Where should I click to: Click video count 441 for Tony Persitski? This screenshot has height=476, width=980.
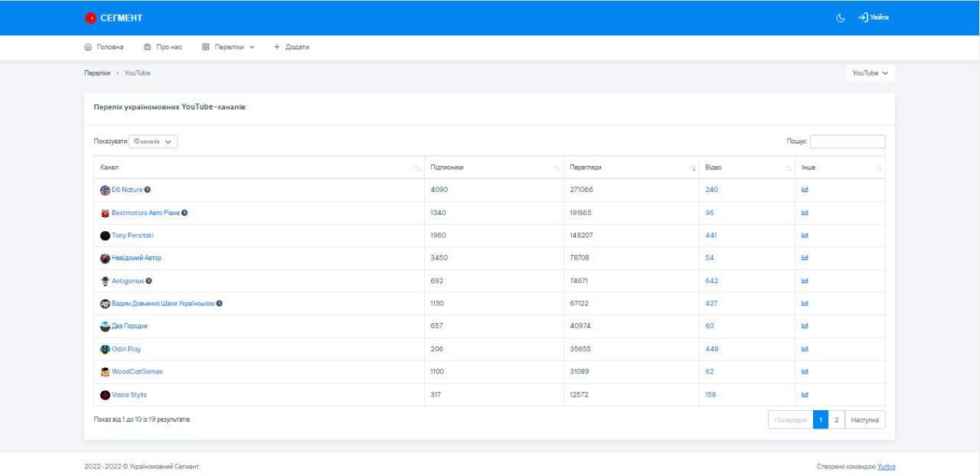pos(711,236)
